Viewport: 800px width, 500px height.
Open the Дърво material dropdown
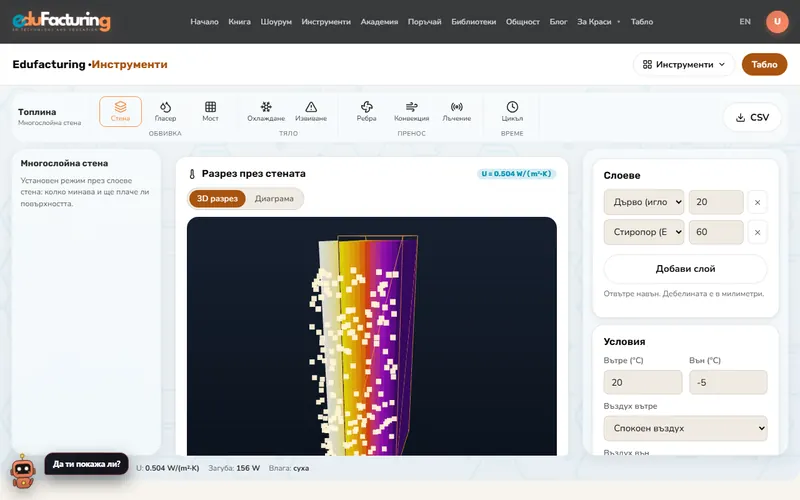(x=644, y=203)
